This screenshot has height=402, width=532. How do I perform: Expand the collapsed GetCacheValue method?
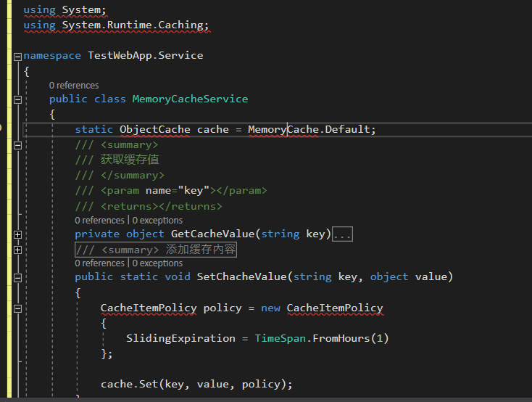click(x=17, y=234)
